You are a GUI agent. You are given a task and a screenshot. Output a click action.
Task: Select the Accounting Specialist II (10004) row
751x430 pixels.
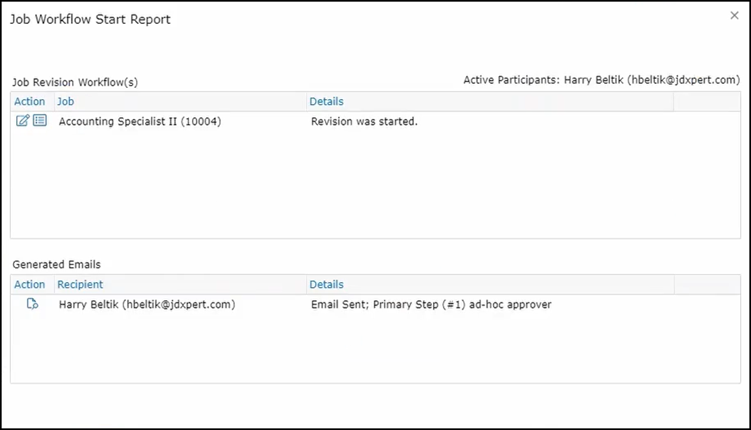(140, 122)
